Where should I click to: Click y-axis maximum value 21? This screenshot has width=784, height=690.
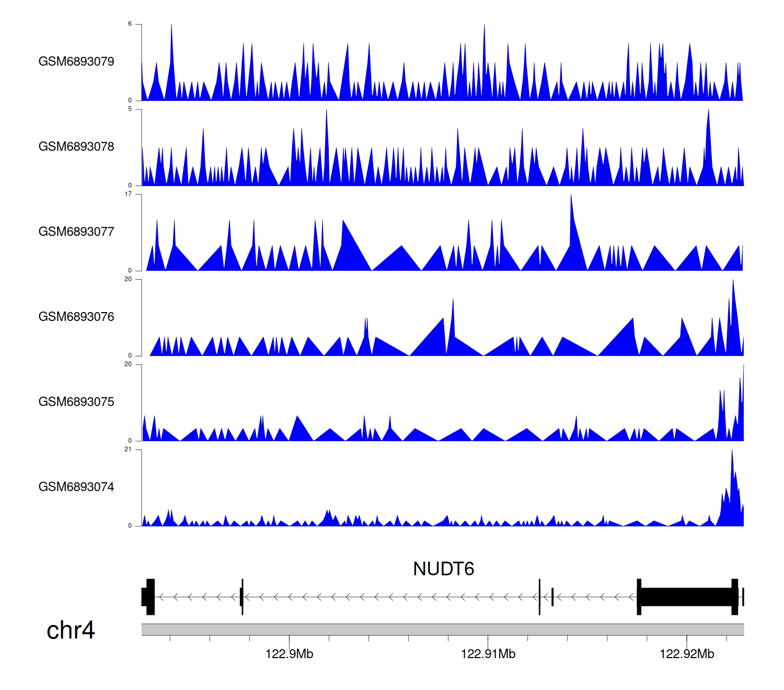pyautogui.click(x=128, y=450)
